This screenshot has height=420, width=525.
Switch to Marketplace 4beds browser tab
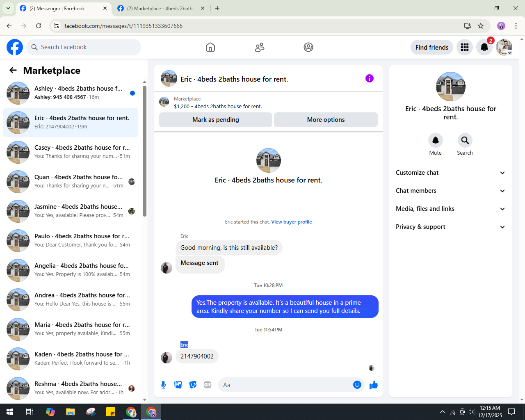pos(161,8)
